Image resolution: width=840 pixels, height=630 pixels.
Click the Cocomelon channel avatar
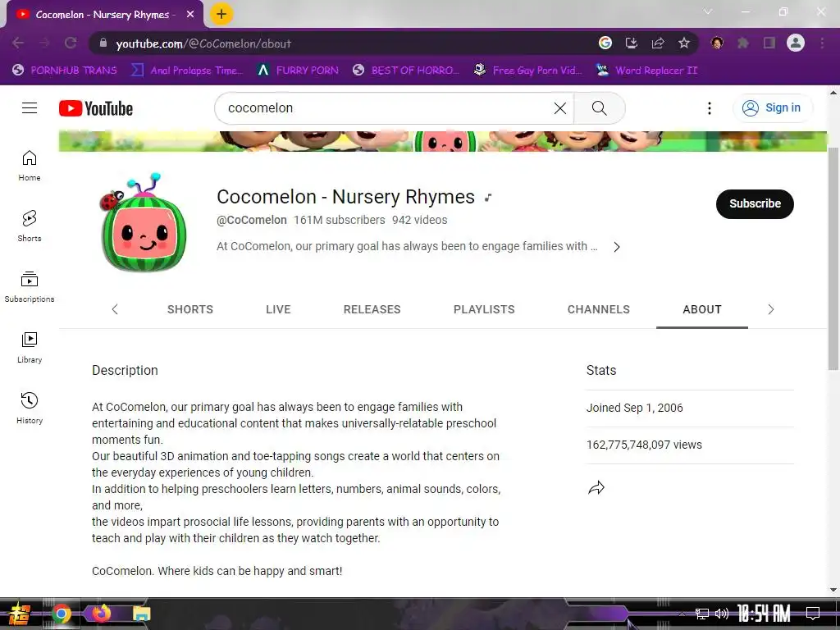point(144,223)
